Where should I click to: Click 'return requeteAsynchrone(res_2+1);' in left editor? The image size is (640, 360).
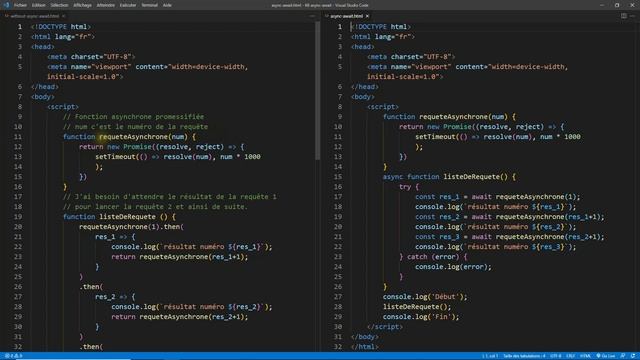click(180, 317)
